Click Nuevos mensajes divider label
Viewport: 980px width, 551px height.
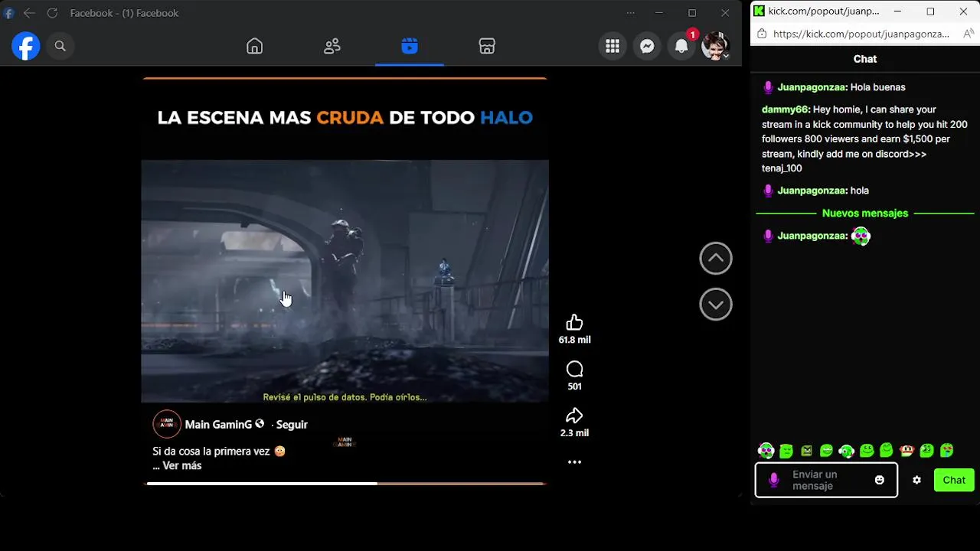click(x=865, y=214)
